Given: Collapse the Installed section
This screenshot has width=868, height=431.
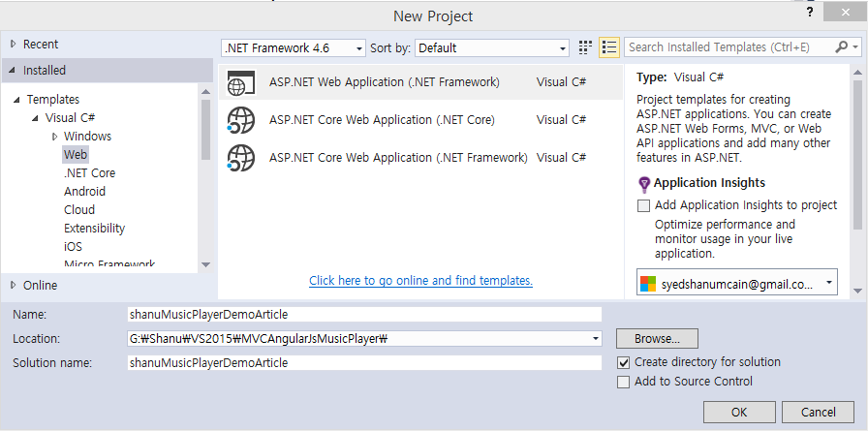Looking at the screenshot, I should 13,71.
